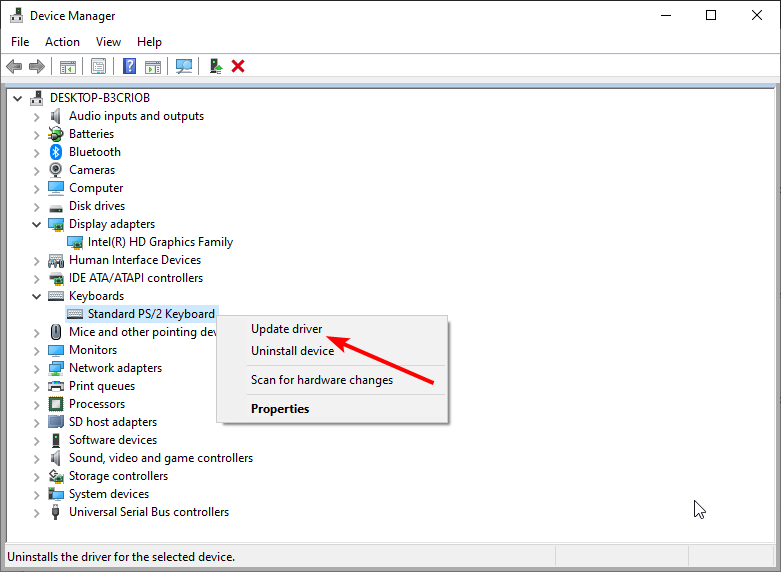
Task: Open the Action menu
Action: click(x=62, y=42)
